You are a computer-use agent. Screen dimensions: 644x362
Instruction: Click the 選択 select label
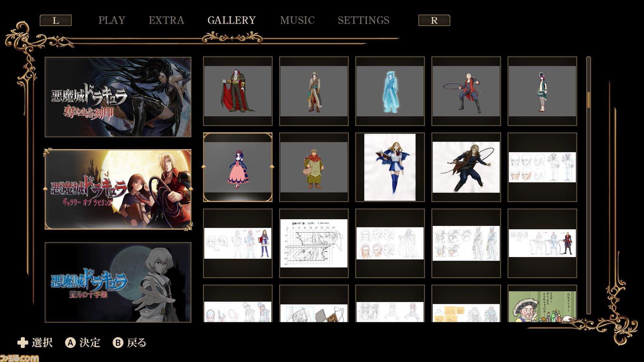[42, 343]
